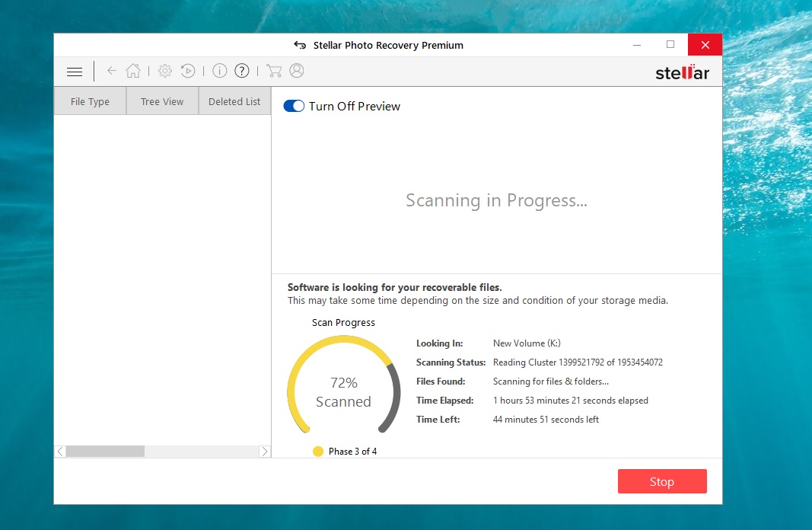Click the Scan Progress heading
This screenshot has height=530, width=812.
point(343,322)
